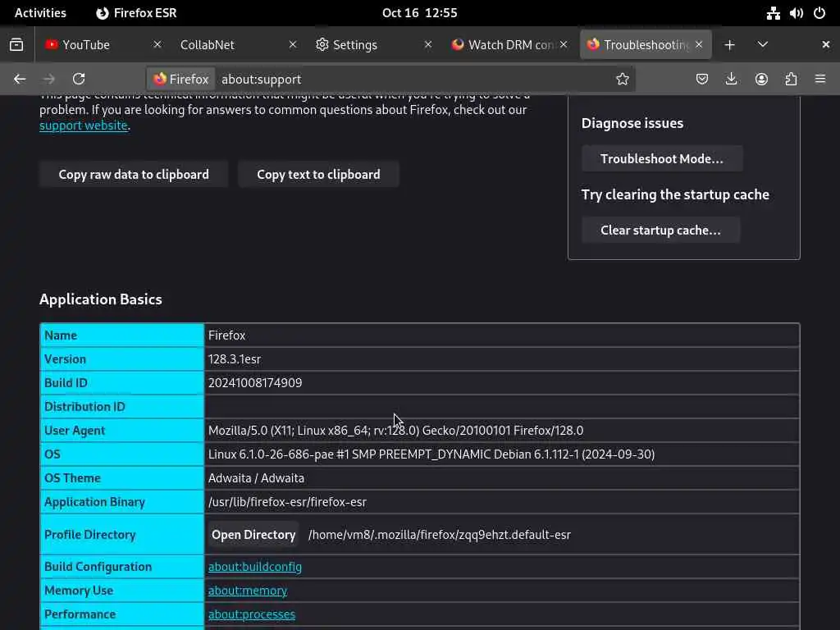This screenshot has width=840, height=630.
Task: Click Copy text to clipboard
Action: click(318, 174)
